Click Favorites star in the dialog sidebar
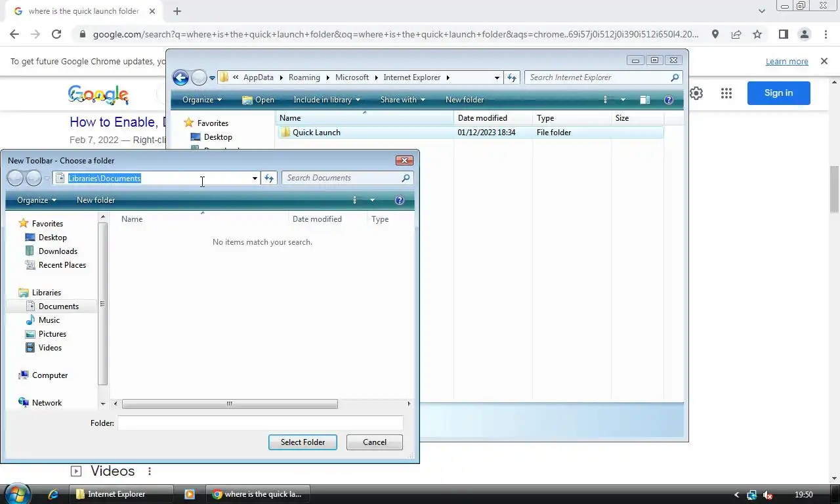Image resolution: width=840 pixels, height=504 pixels. point(24,224)
